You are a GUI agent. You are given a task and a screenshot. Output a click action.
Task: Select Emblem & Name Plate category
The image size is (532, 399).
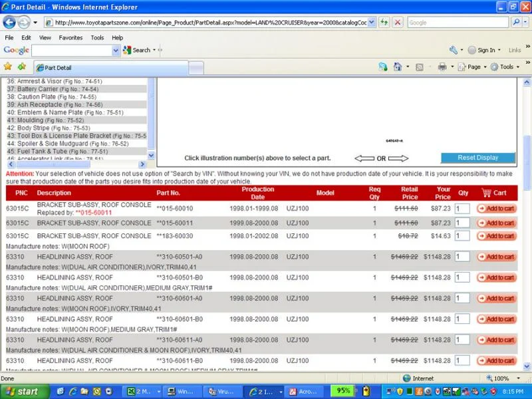click(x=76, y=112)
